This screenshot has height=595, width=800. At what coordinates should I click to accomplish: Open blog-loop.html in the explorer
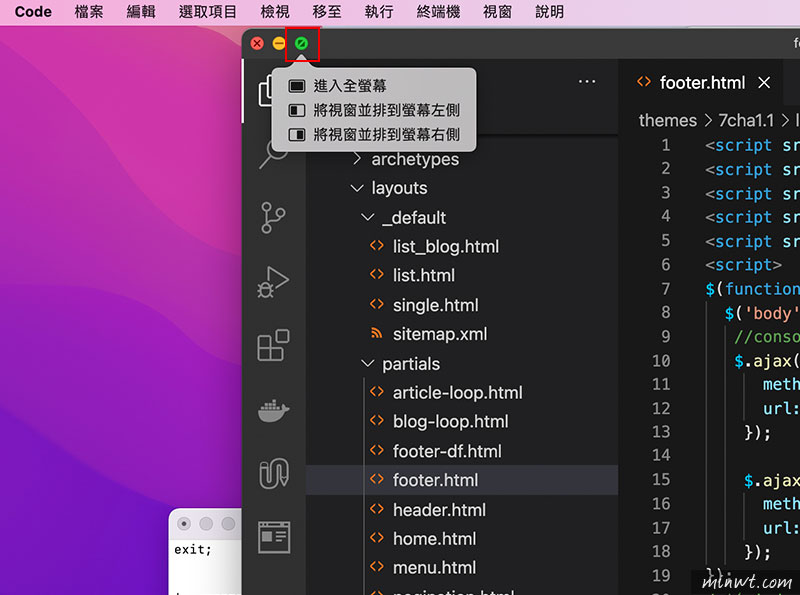462,422
